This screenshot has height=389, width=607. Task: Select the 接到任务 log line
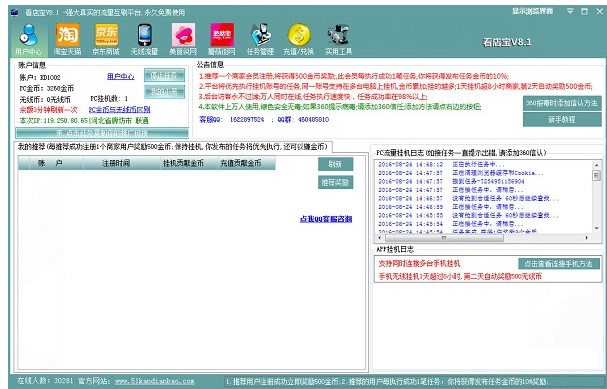451,182
